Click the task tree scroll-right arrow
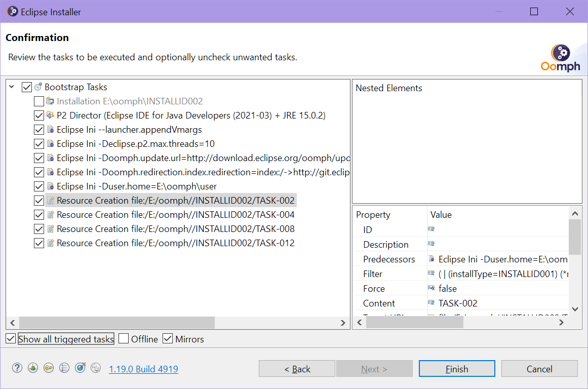Screen dimensions: 588x389 [x=343, y=323]
